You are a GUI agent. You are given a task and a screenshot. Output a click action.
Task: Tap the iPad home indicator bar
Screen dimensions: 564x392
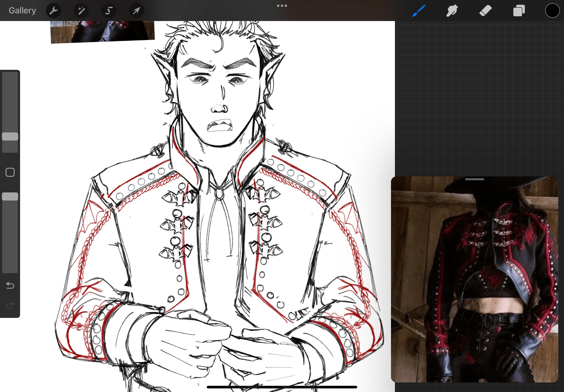pyautogui.click(x=282, y=387)
